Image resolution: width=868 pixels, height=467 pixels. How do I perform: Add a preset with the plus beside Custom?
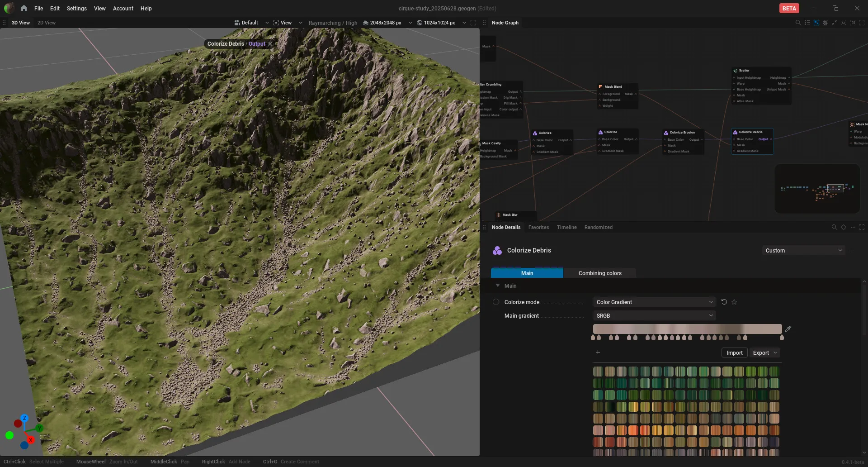[x=851, y=250]
